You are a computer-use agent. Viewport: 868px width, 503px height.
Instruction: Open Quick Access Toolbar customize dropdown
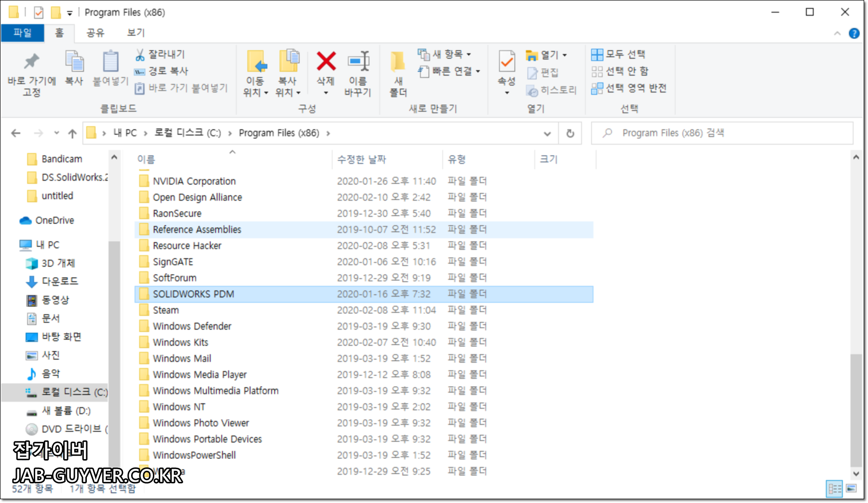click(x=70, y=13)
